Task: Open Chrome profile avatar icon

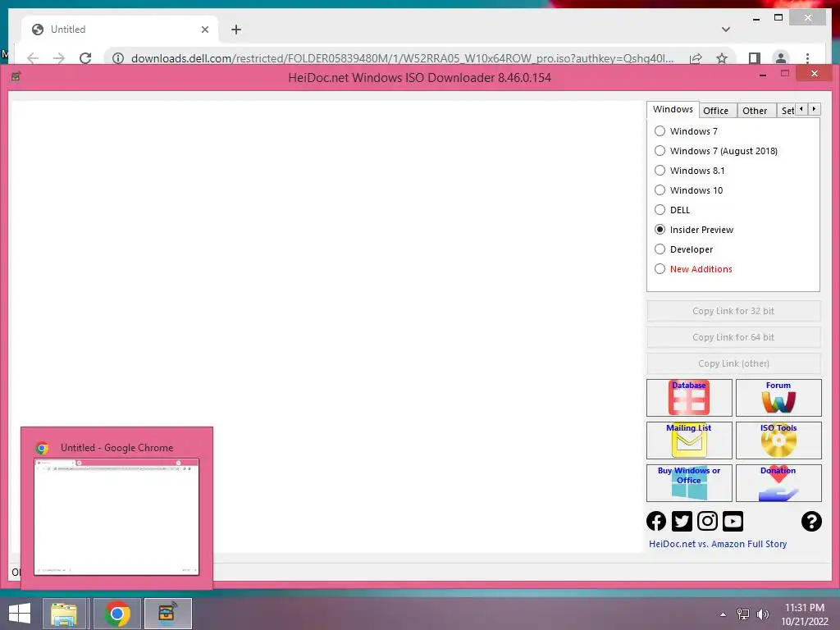Action: click(781, 58)
